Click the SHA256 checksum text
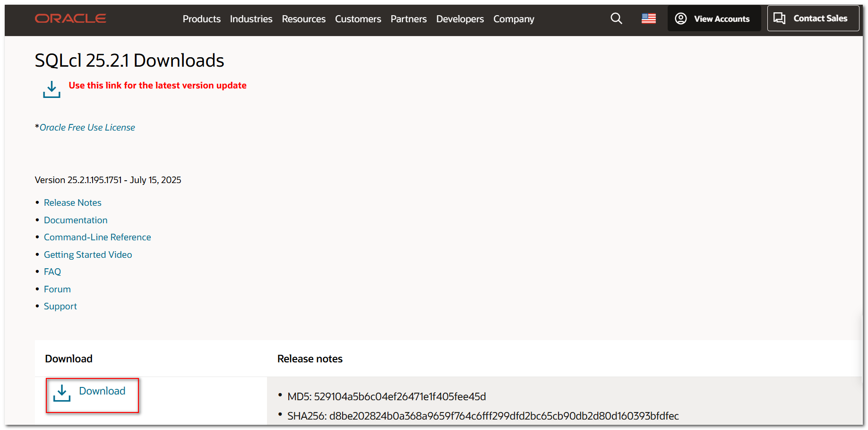Screen dimensions: 868x430 [483, 416]
